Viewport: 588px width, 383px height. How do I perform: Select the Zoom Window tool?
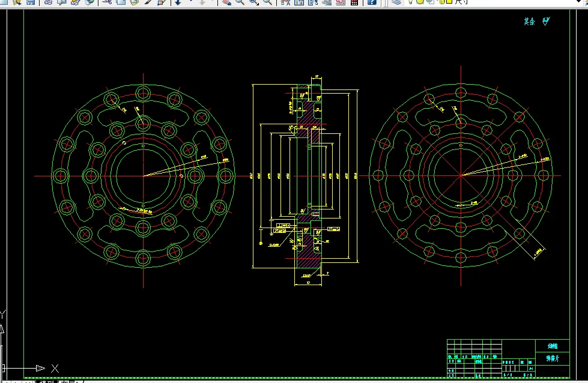pyautogui.click(x=254, y=2)
